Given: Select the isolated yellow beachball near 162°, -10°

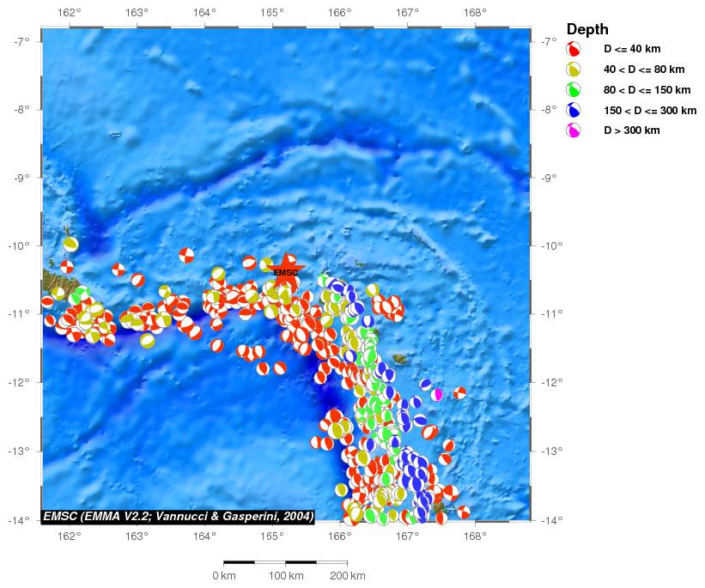Looking at the screenshot, I should (x=70, y=244).
